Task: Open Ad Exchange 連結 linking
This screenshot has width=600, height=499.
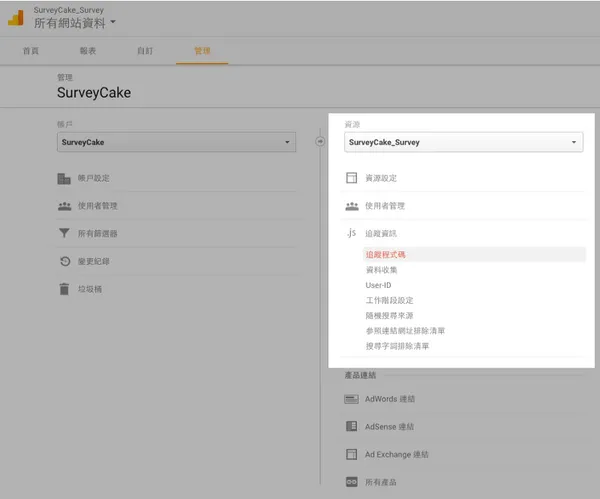Action: 396,455
